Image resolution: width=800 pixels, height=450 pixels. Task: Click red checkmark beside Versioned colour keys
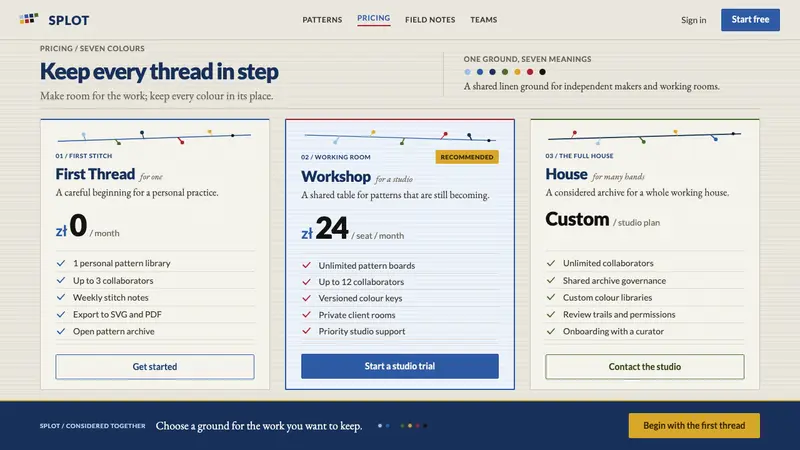(x=307, y=298)
